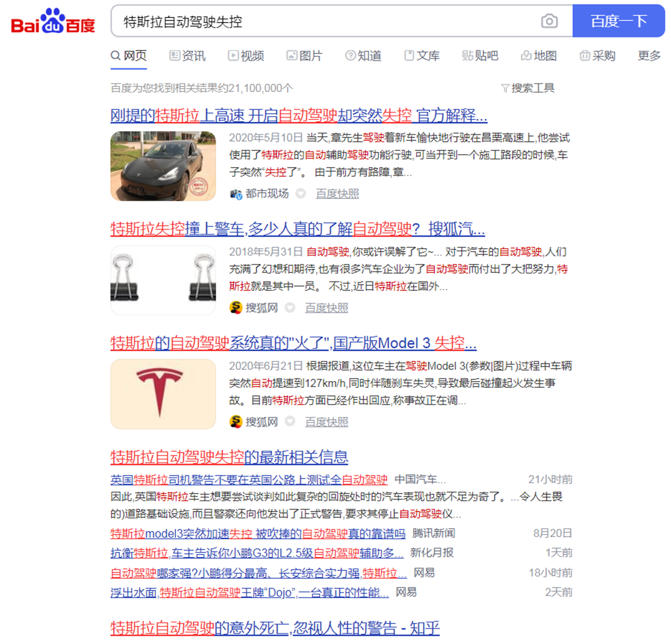Switch to the 资讯 tab
This screenshot has height=644, width=671.
click(x=187, y=56)
